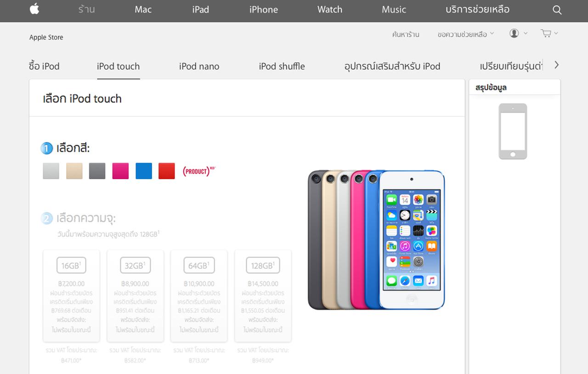Choose the gold color option

pyautogui.click(x=74, y=171)
